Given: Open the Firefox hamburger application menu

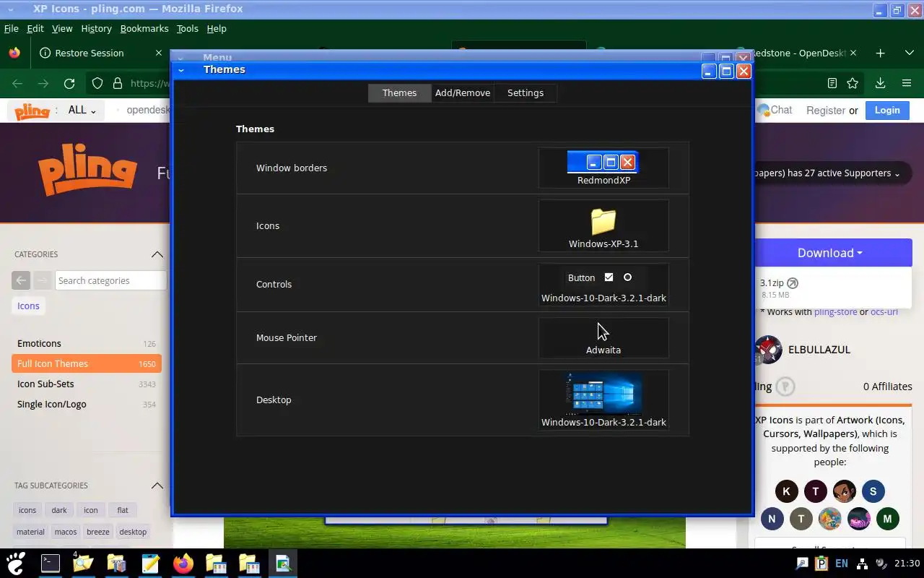Looking at the screenshot, I should pos(907,83).
